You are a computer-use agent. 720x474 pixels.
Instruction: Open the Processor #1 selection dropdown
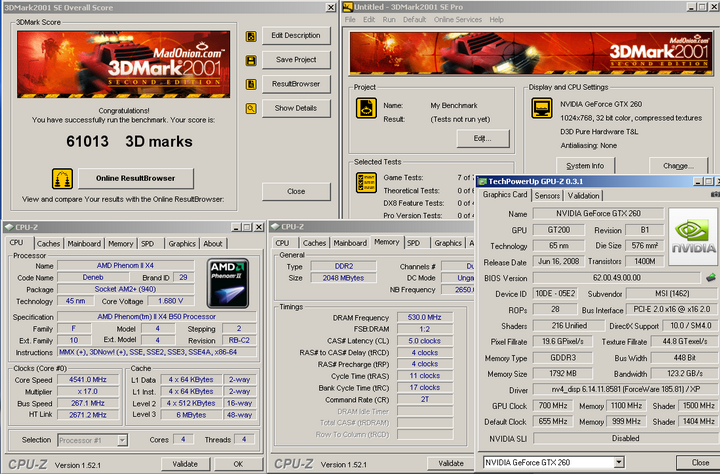[122, 440]
